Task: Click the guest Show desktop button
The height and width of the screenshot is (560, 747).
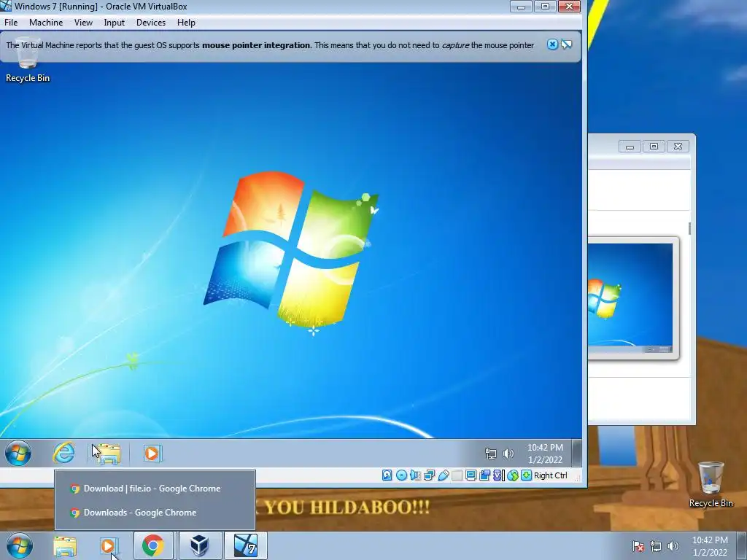Action: point(576,454)
